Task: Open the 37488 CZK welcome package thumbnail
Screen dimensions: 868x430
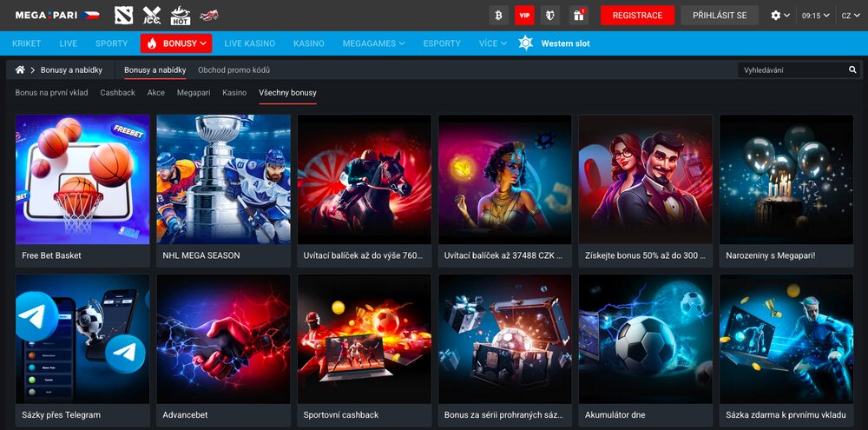Action: (x=505, y=180)
